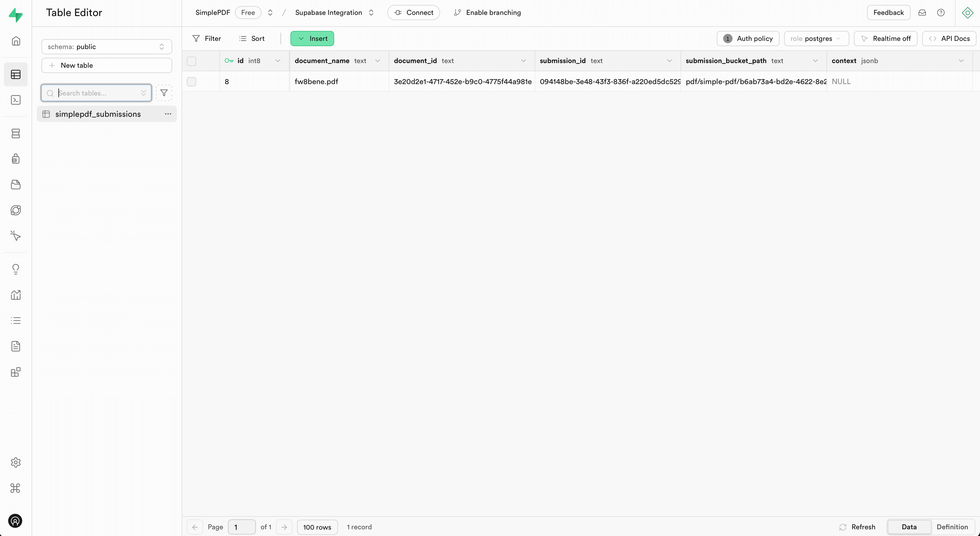This screenshot has height=536, width=980.
Task: Select the Authentication icon in sidebar
Action: point(16,159)
